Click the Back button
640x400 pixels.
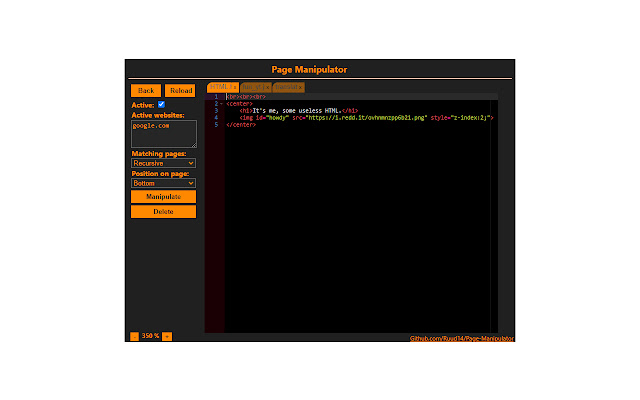coord(146,91)
